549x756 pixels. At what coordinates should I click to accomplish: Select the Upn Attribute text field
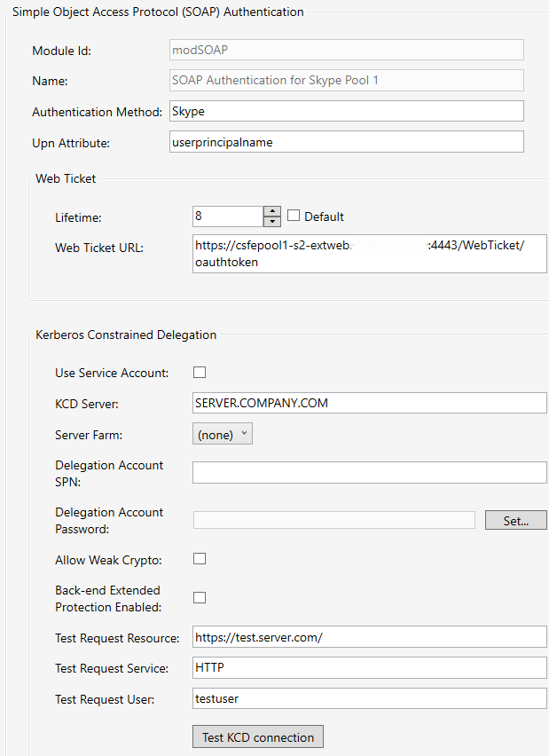tap(346, 142)
